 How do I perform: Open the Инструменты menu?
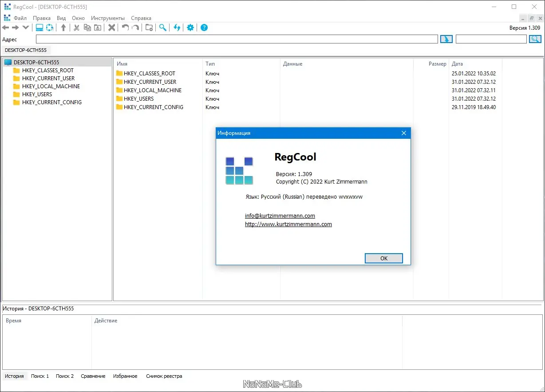pyautogui.click(x=108, y=18)
